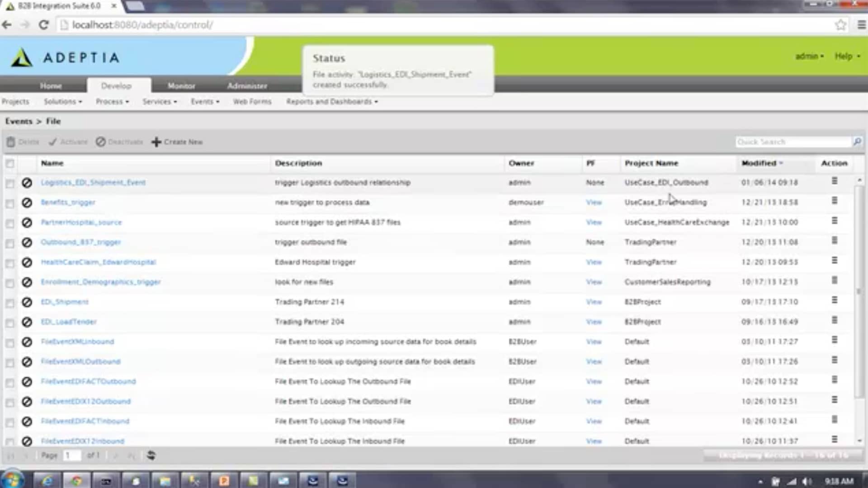Tick checkbox for Logistics_EDI_Shipment_Event row
Screen dimensions: 868x488
click(9, 183)
